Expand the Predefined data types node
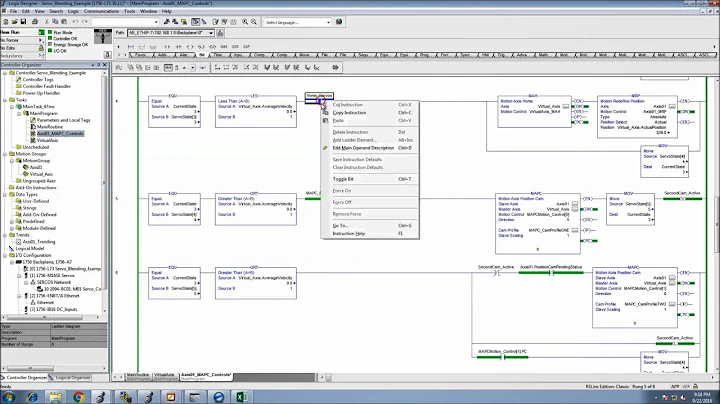 click(12, 221)
